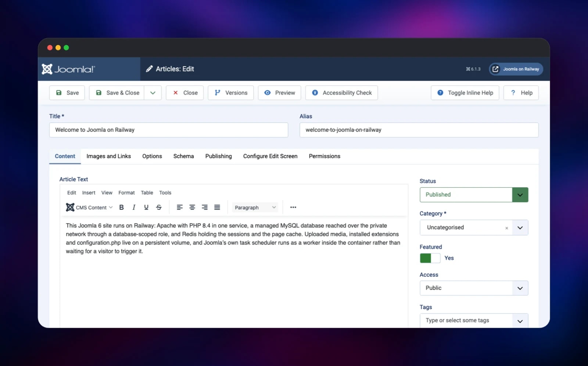Click the Joomla! logo in header

(x=68, y=69)
